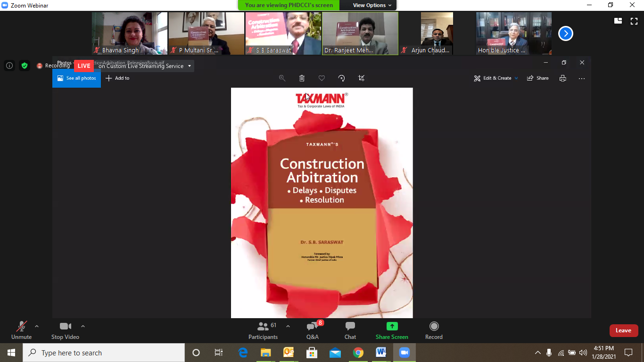Viewport: 644px width, 362px height.
Task: Click the trash delete icon in Photos
Action: point(302,78)
